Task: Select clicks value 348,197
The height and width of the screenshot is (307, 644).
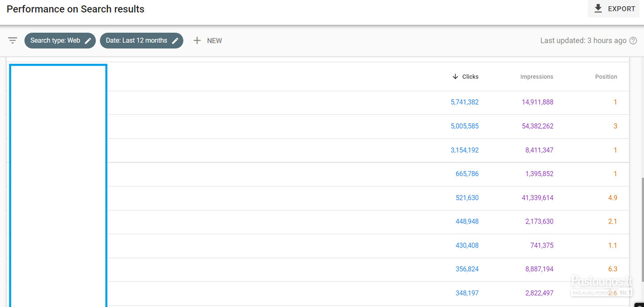Action: point(467,293)
